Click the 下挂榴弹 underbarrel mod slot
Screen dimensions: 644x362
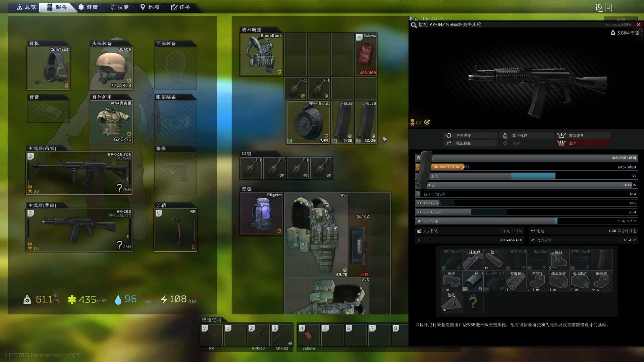tap(473, 260)
